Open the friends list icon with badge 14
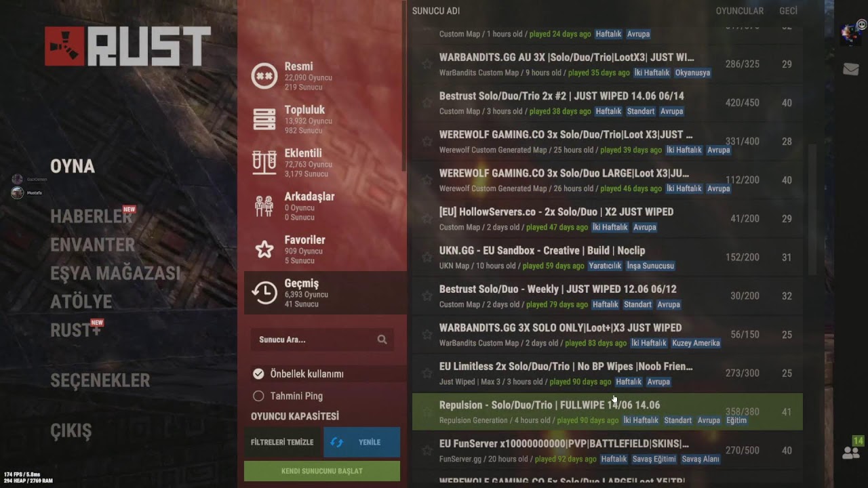The height and width of the screenshot is (488, 868). pos(852,449)
